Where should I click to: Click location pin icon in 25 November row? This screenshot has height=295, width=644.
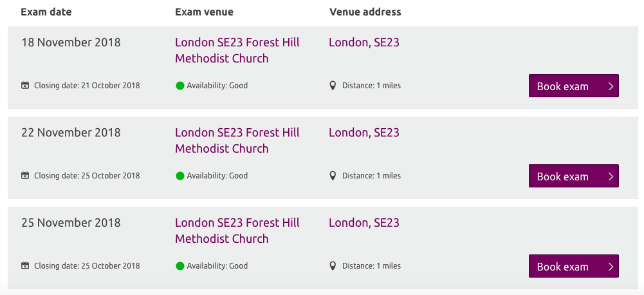tap(333, 266)
